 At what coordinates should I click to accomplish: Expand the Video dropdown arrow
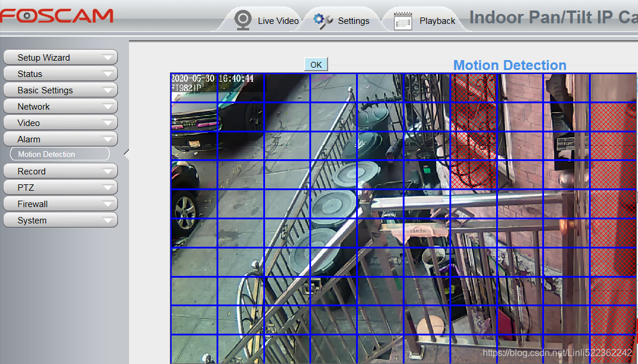pyautogui.click(x=108, y=123)
